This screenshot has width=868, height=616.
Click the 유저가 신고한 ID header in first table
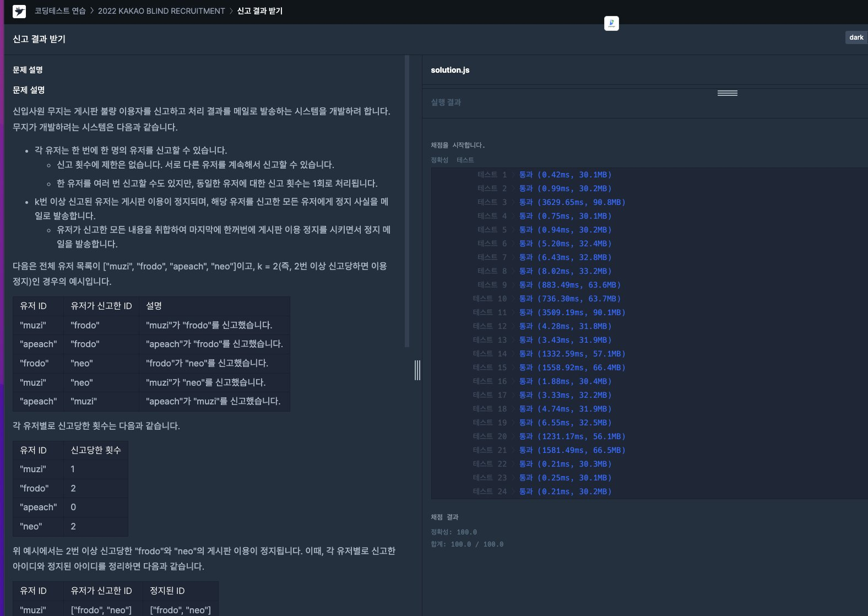(x=101, y=306)
